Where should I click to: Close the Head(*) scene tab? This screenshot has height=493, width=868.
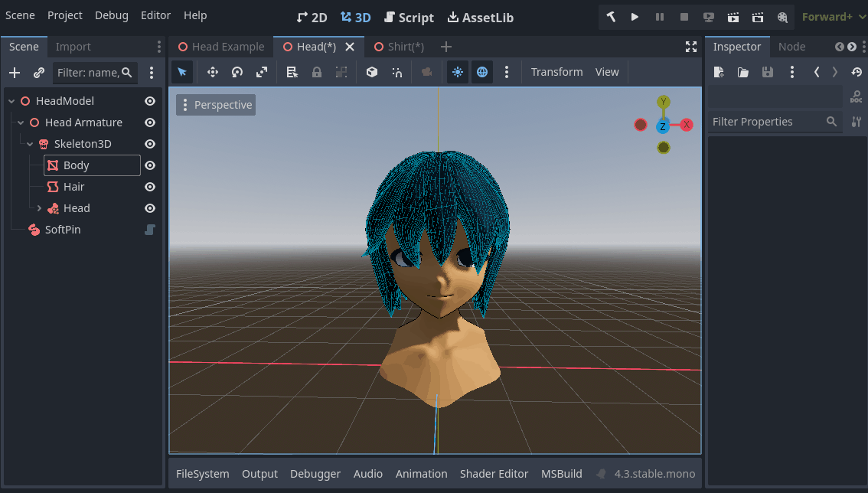click(x=350, y=47)
